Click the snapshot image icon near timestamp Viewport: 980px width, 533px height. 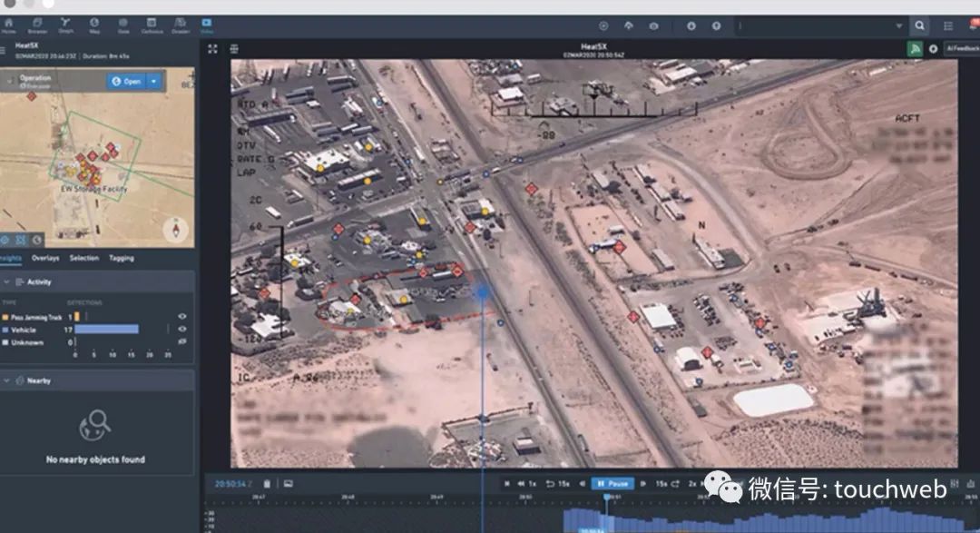tap(289, 484)
